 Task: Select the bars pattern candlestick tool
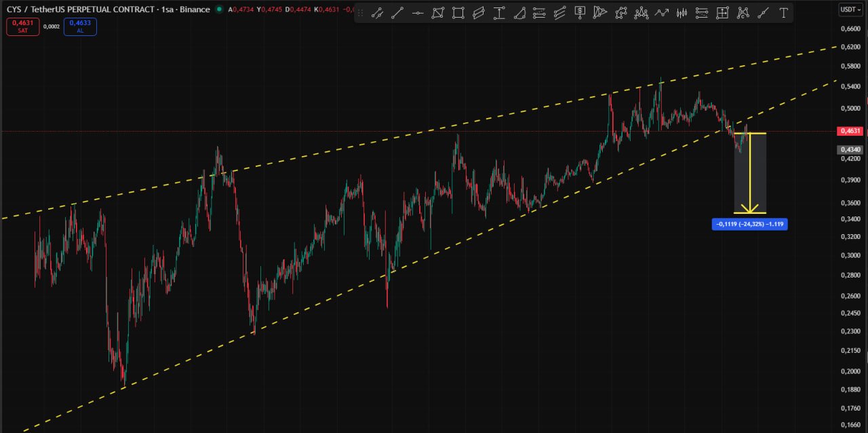click(x=682, y=13)
